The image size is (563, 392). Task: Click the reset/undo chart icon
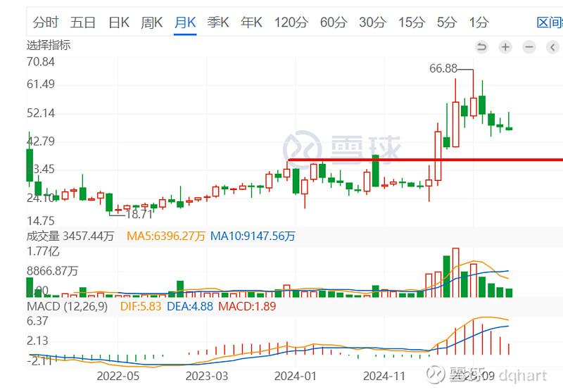pyautogui.click(x=481, y=47)
